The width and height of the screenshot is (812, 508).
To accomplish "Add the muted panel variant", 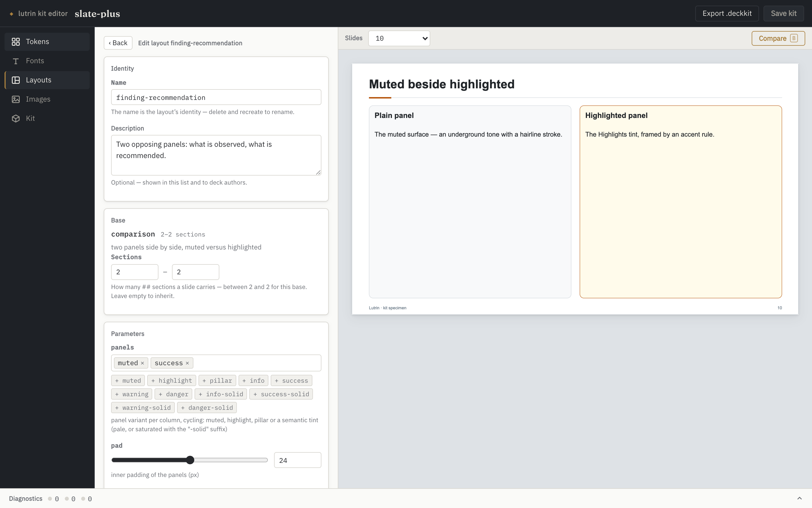I will (x=128, y=380).
